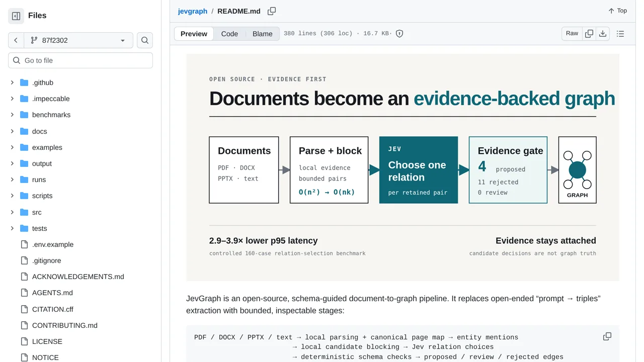Expand the output folder chevron
644x362 pixels.
[12, 163]
